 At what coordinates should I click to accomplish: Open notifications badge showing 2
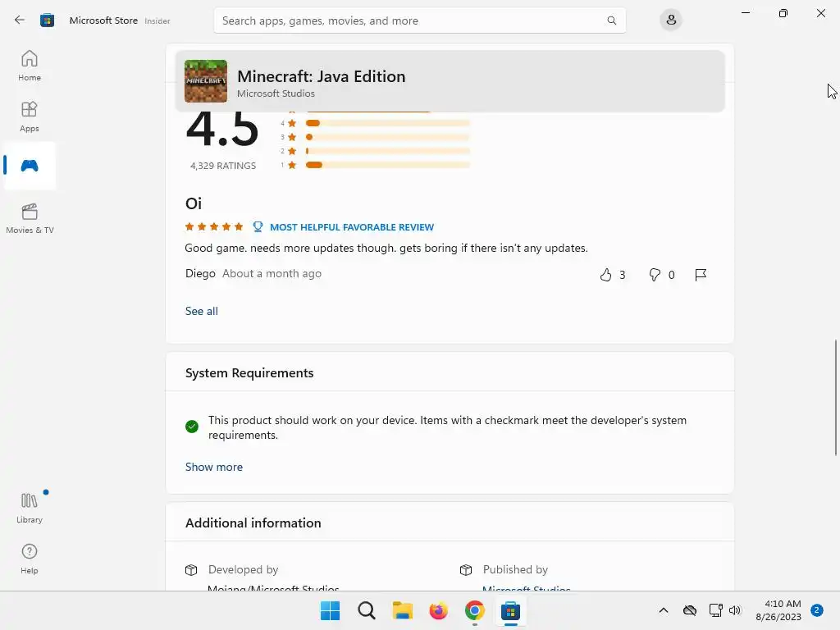point(817,610)
